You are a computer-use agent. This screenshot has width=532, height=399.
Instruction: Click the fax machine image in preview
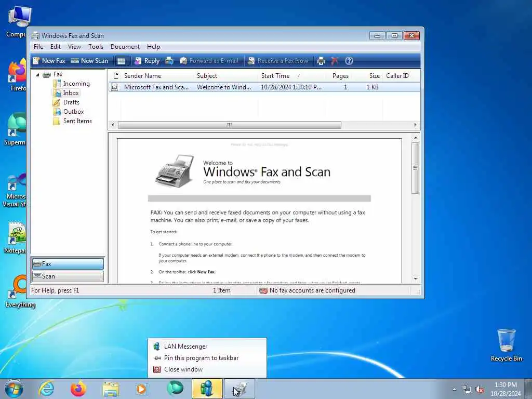click(175, 170)
